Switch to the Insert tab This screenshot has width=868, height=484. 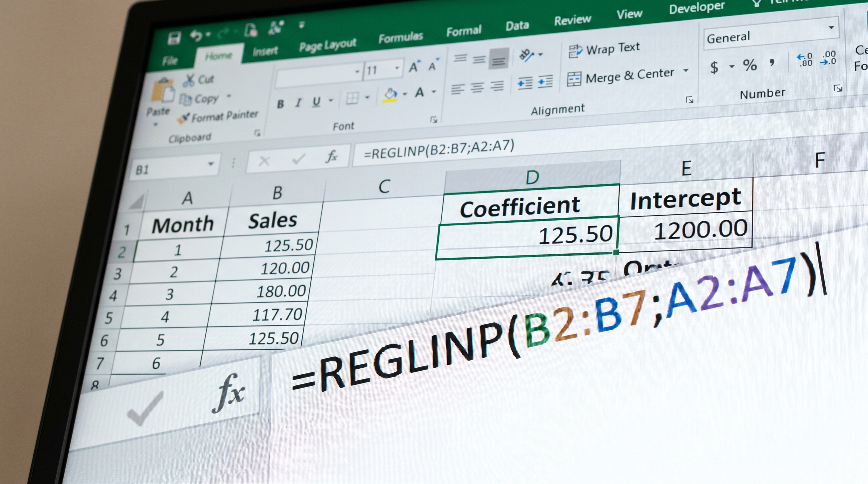(265, 51)
